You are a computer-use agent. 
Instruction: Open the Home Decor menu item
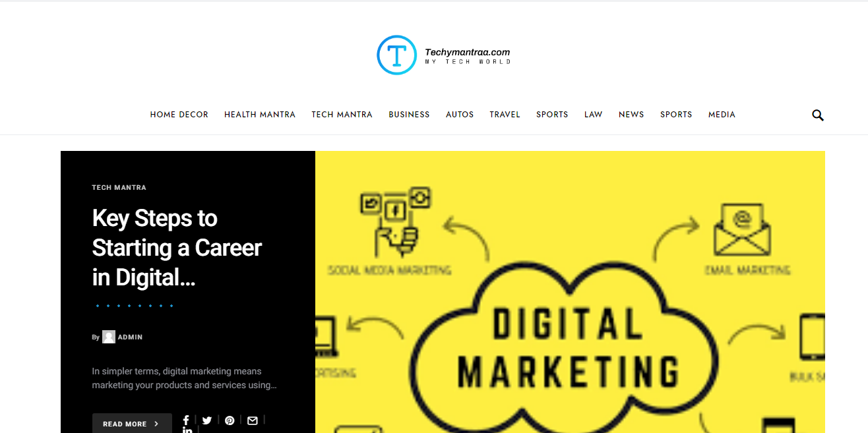[179, 115]
